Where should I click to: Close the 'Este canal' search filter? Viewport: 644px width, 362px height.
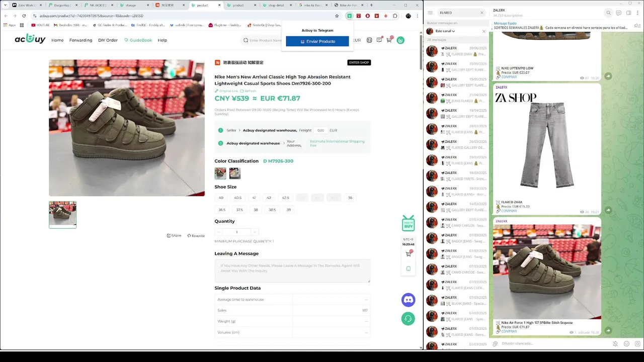click(x=484, y=31)
